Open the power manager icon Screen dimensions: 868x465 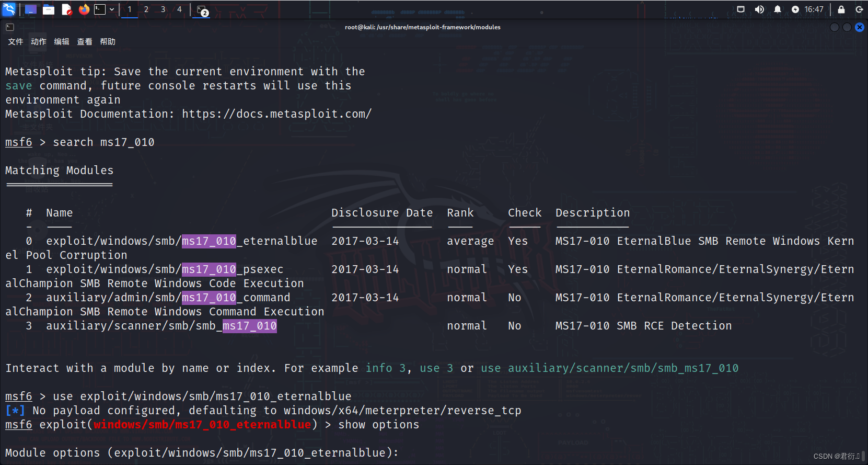pos(795,9)
